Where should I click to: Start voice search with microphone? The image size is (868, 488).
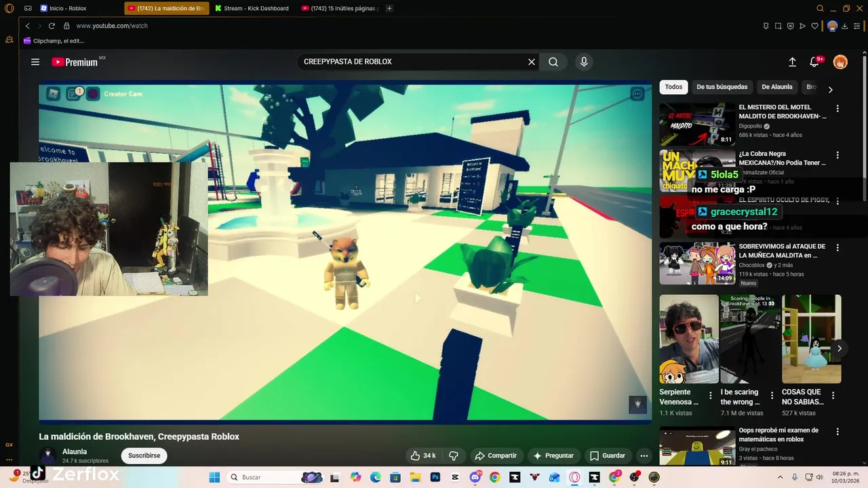point(584,62)
